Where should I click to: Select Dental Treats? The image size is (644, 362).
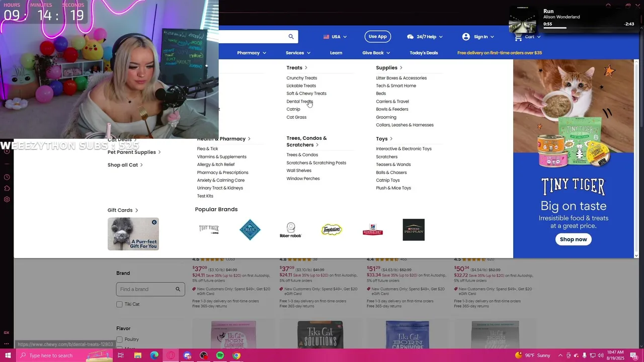(x=299, y=102)
